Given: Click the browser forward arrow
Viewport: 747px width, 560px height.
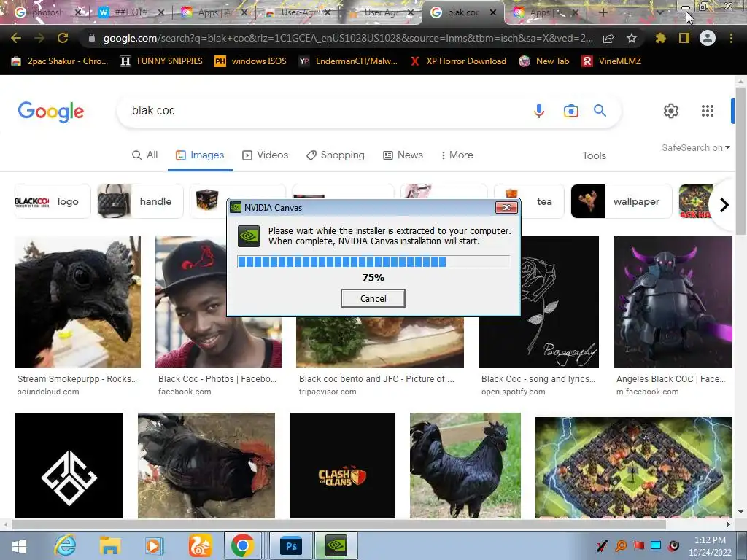Looking at the screenshot, I should coord(39,38).
